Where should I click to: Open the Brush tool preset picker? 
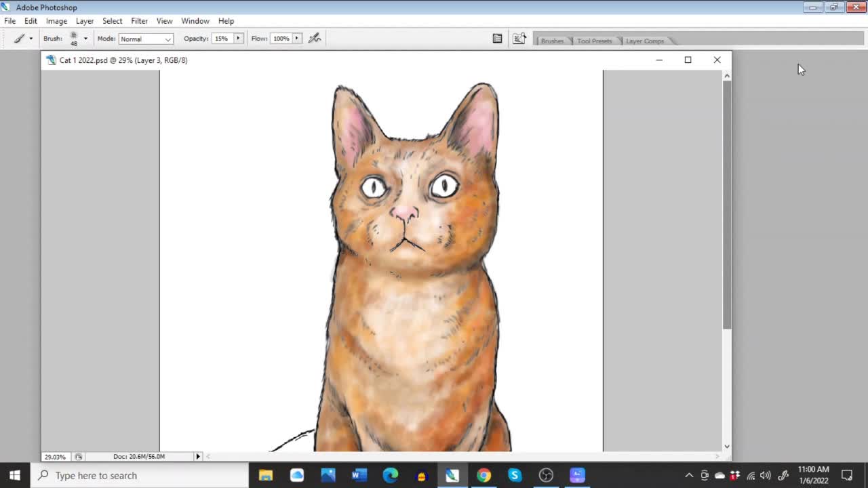point(19,39)
